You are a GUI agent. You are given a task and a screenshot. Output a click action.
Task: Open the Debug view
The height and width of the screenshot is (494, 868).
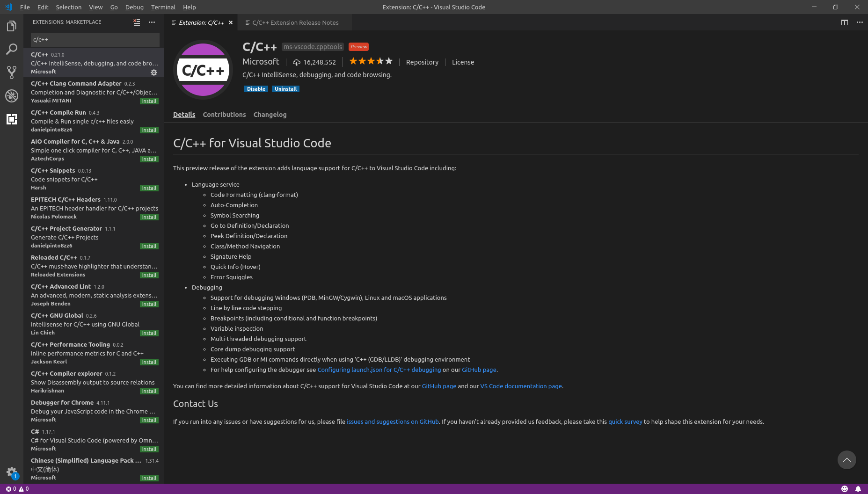[12, 96]
